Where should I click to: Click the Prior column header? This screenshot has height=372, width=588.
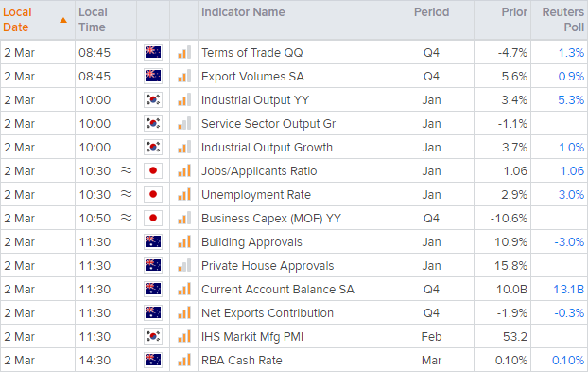(514, 12)
